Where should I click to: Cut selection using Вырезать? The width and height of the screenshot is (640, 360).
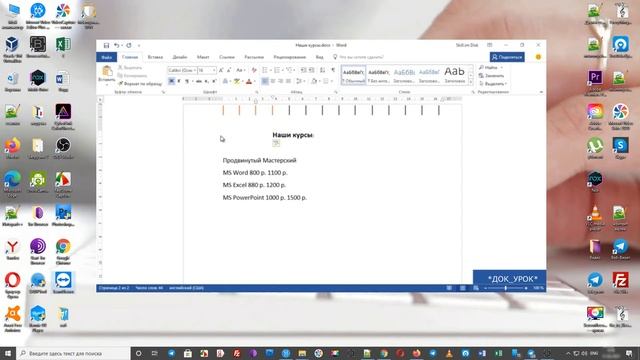point(130,67)
